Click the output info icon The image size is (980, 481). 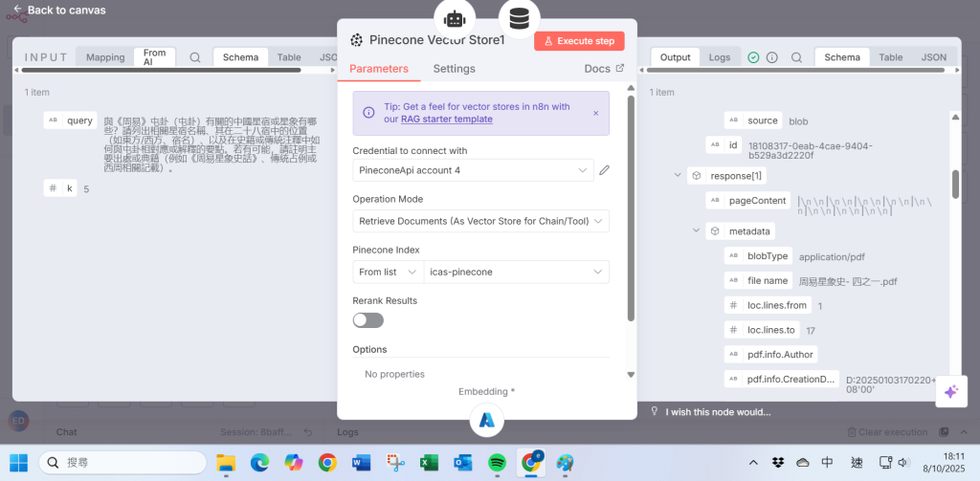772,57
